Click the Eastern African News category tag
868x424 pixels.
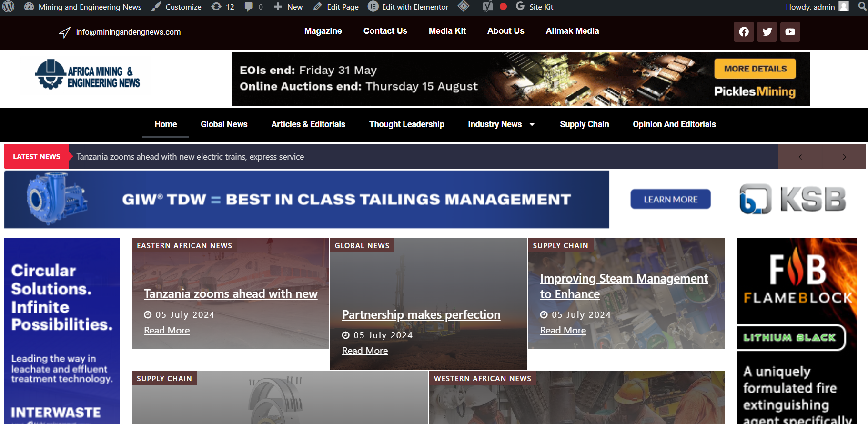tap(184, 246)
